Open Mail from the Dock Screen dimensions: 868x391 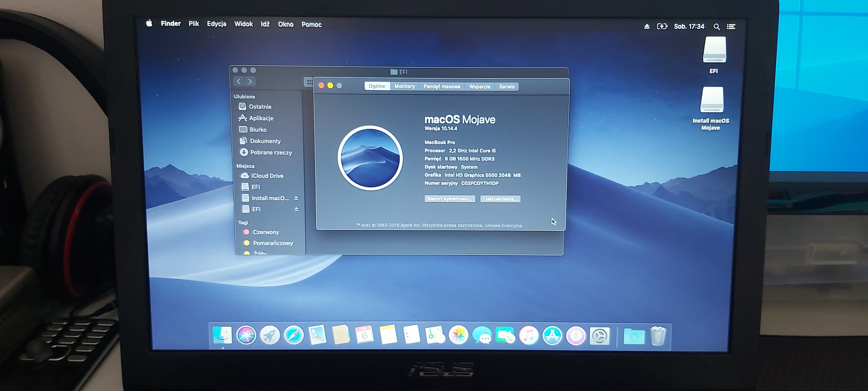pos(317,335)
